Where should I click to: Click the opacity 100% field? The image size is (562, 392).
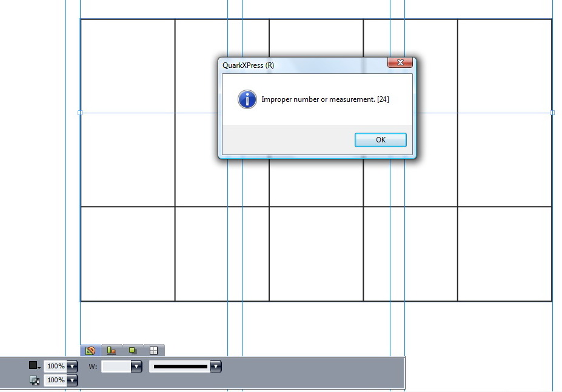tap(56, 380)
